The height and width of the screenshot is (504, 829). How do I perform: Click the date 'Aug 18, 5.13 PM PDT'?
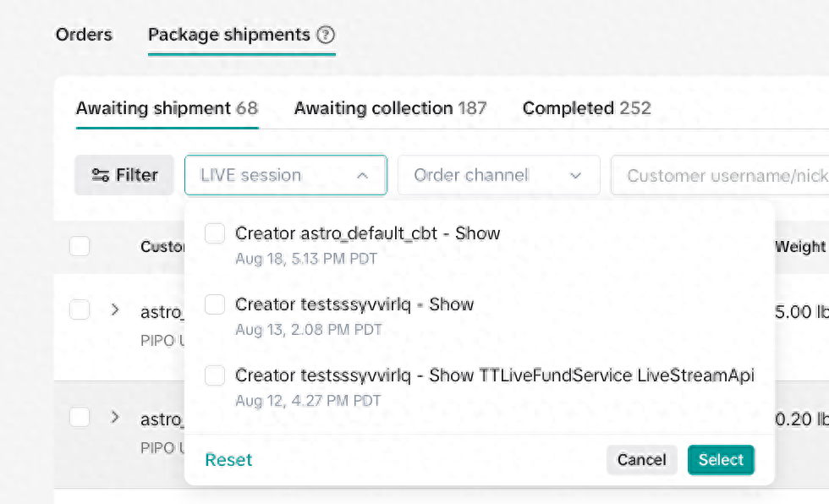(306, 259)
